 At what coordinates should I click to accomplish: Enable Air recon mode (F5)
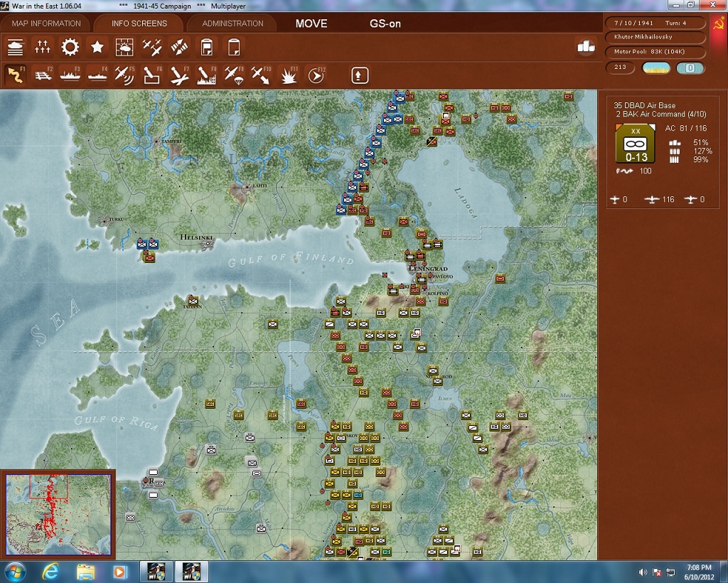click(x=124, y=75)
